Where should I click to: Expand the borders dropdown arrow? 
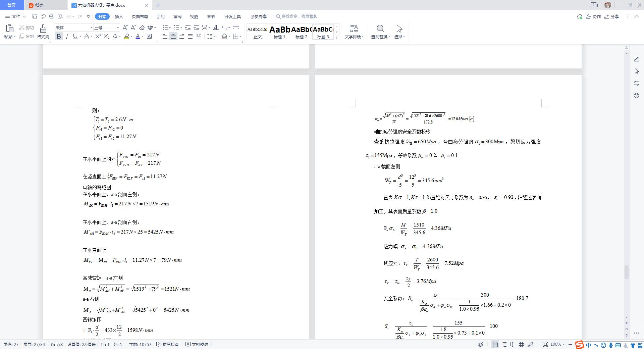(x=240, y=37)
